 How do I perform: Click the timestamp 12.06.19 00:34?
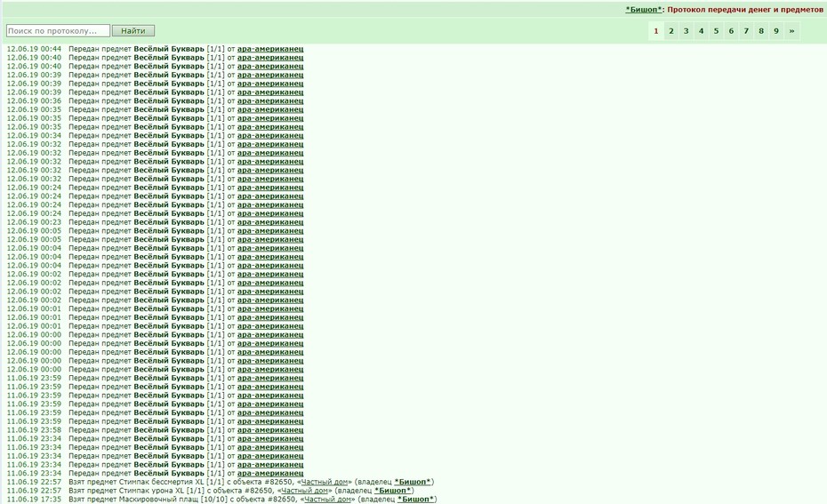pyautogui.click(x=34, y=135)
